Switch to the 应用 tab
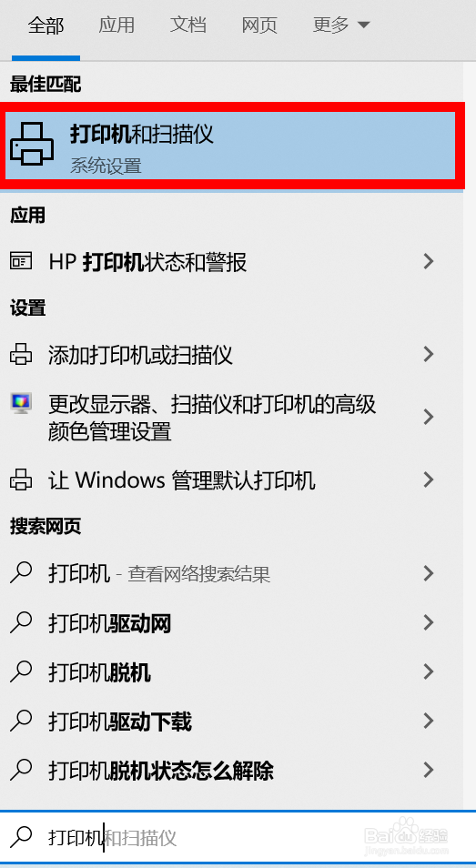 (x=116, y=25)
